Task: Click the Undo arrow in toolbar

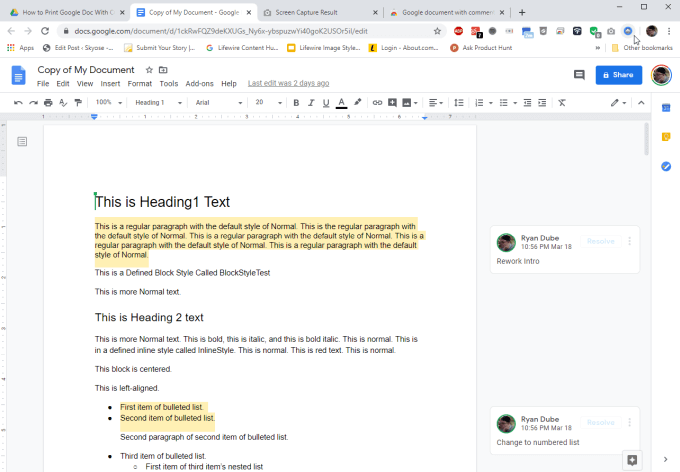Action: click(x=18, y=103)
